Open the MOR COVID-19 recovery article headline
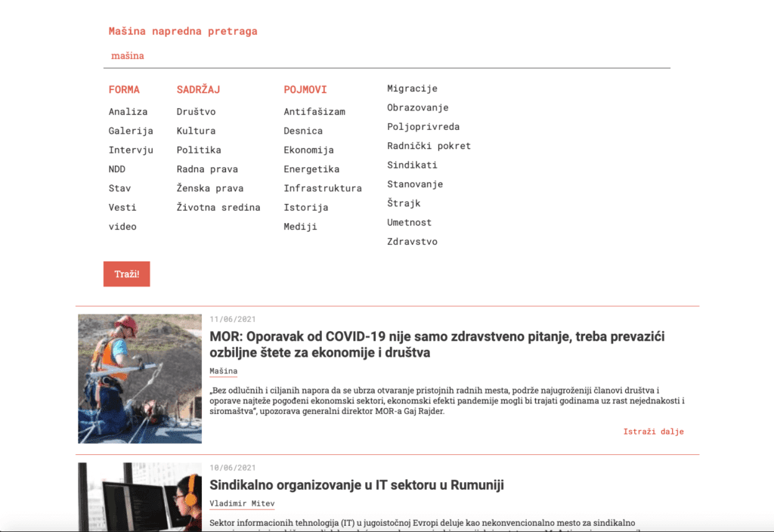The image size is (774, 532). (437, 344)
